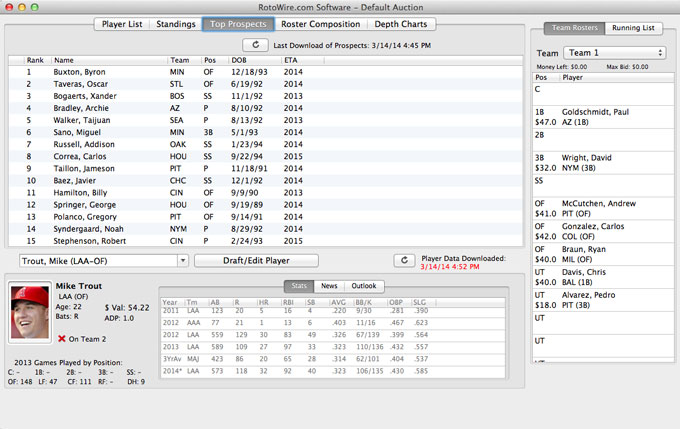Click the 2014* LAA projection row
The height and width of the screenshot is (429, 680).
[x=333, y=371]
